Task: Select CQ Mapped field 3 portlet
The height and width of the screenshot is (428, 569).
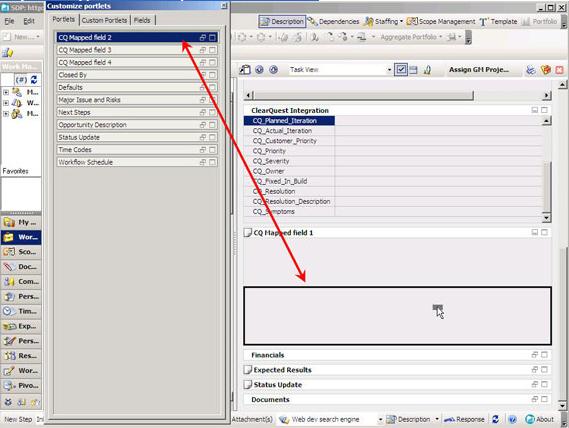Action: click(x=138, y=50)
